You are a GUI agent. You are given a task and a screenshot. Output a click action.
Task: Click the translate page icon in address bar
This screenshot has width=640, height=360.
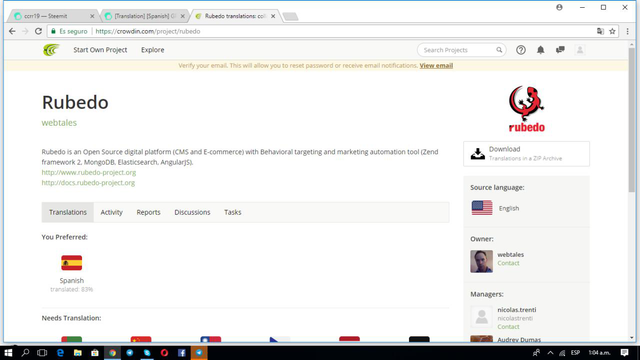(600, 31)
